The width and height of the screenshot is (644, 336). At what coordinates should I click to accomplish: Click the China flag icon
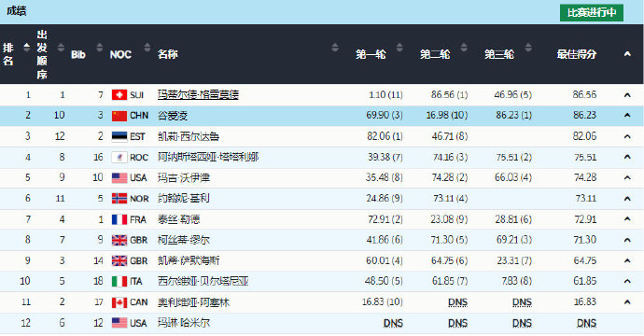pos(119,116)
